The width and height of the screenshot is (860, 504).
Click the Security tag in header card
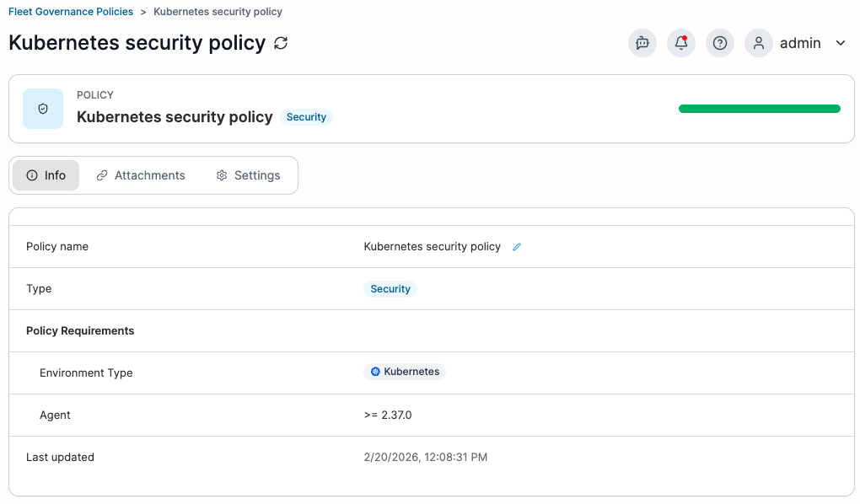306,117
